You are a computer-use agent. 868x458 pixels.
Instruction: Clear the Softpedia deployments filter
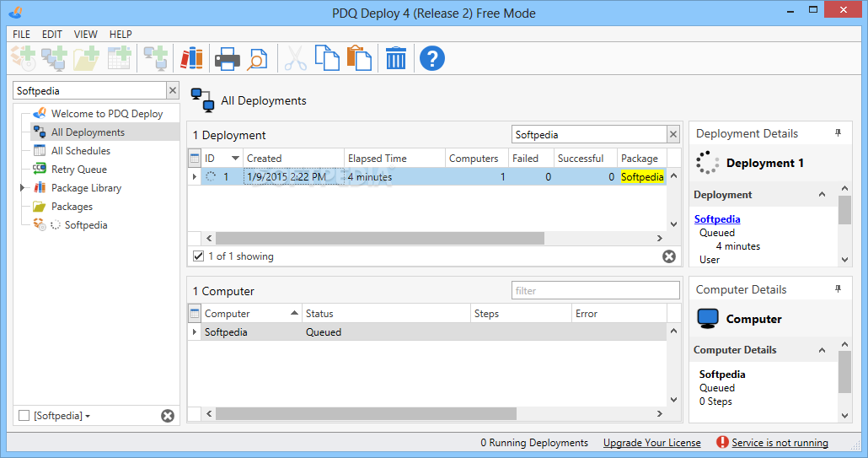673,134
